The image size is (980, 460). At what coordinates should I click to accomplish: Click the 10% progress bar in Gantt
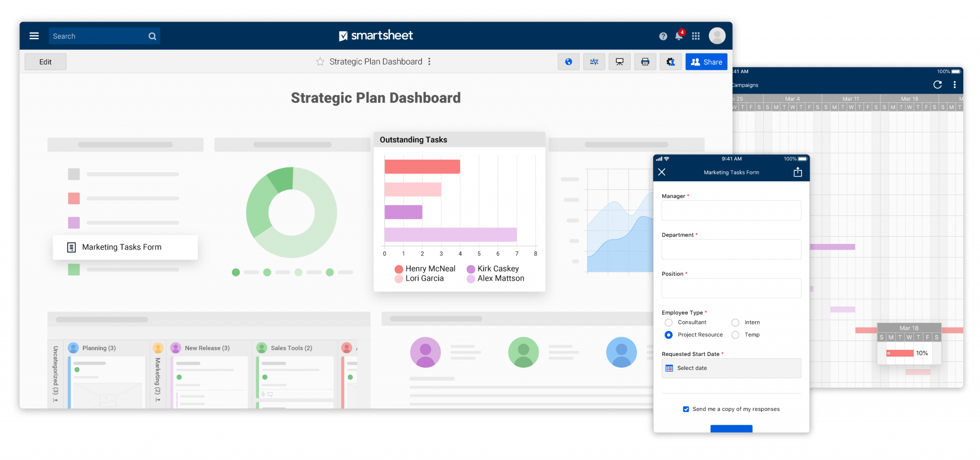(x=900, y=353)
